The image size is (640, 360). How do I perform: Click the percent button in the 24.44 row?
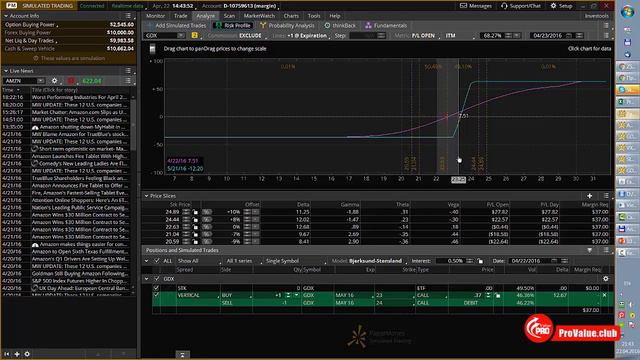coord(207,219)
